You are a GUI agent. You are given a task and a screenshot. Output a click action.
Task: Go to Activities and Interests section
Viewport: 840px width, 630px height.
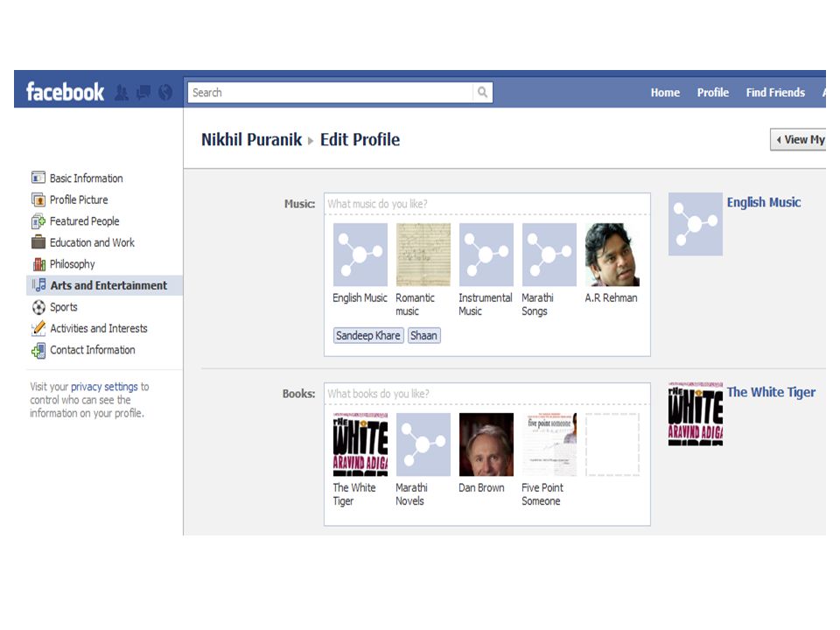point(99,328)
